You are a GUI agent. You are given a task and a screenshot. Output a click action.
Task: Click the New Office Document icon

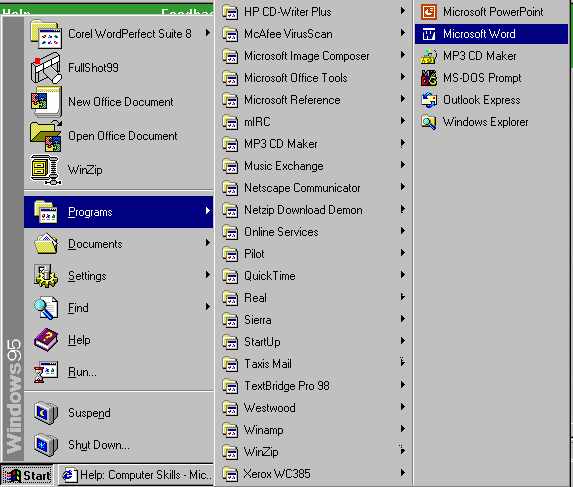click(46, 102)
